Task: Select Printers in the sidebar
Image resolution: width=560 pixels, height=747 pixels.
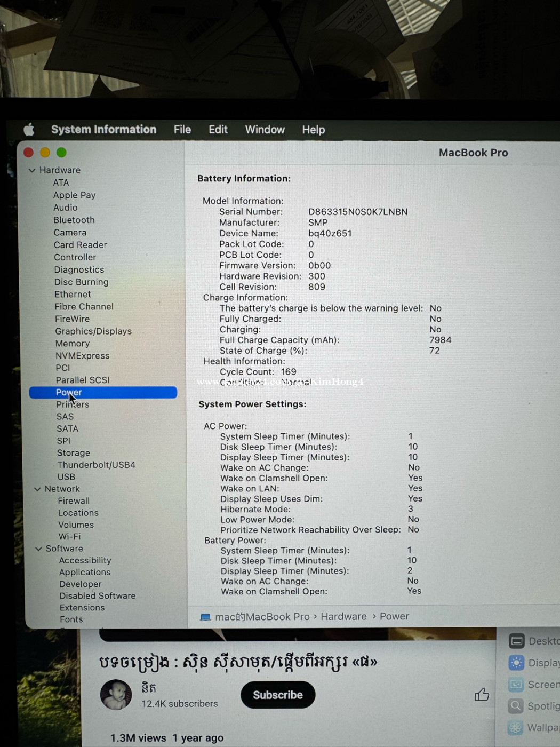Action: [x=73, y=404]
